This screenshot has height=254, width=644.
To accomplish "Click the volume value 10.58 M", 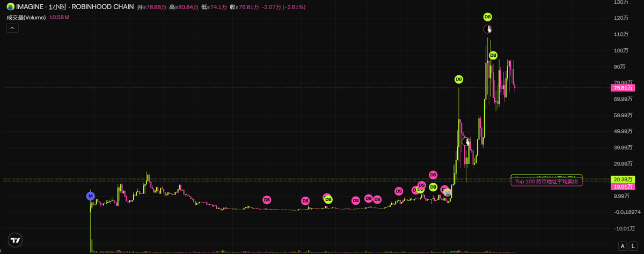I will (x=59, y=17).
